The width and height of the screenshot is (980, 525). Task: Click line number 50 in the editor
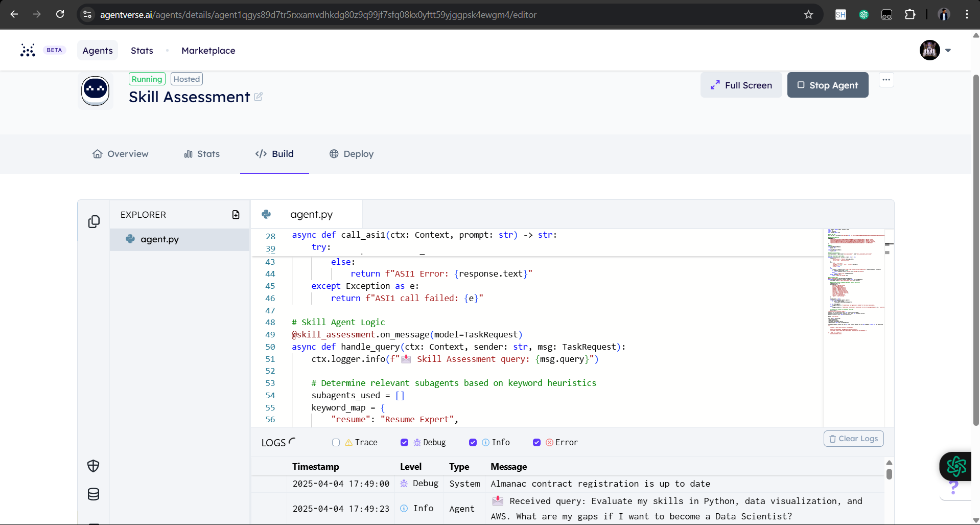click(270, 347)
